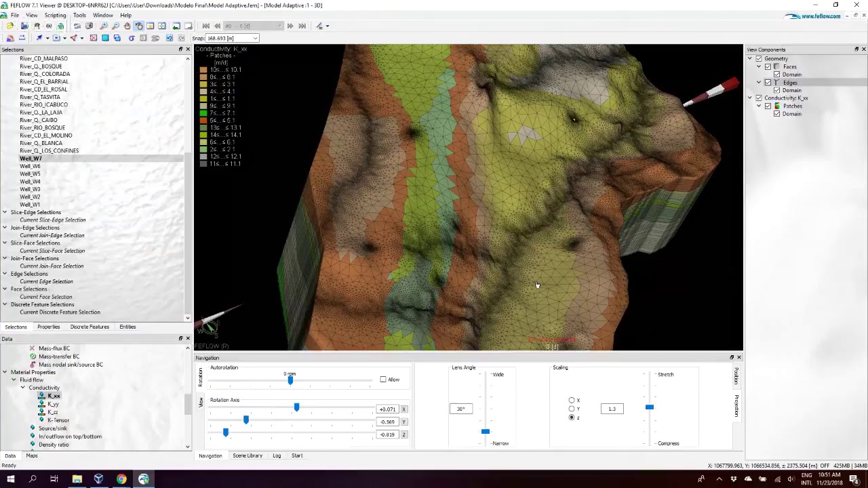868x488 pixels.
Task: Click the Mass-flux BC icon
Action: (32, 348)
